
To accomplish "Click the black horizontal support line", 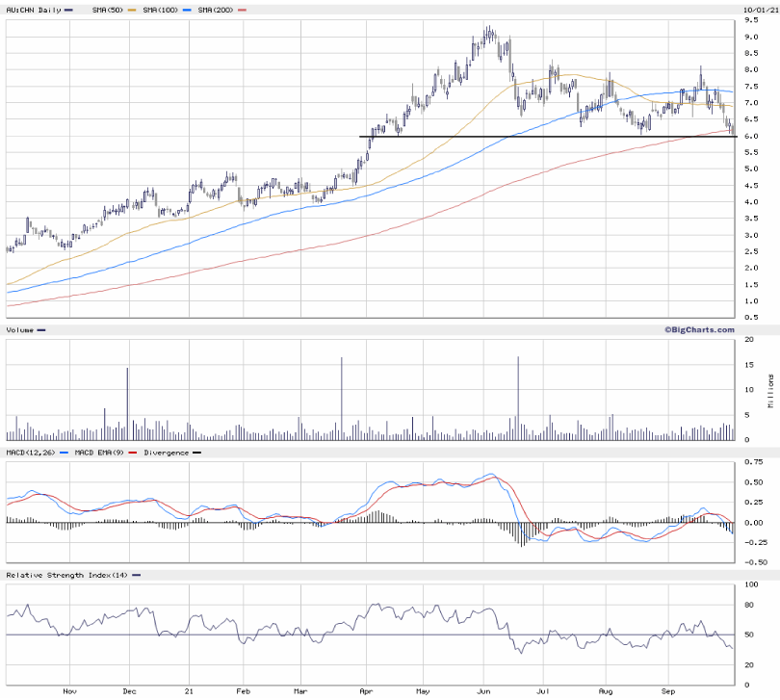I will [539, 137].
